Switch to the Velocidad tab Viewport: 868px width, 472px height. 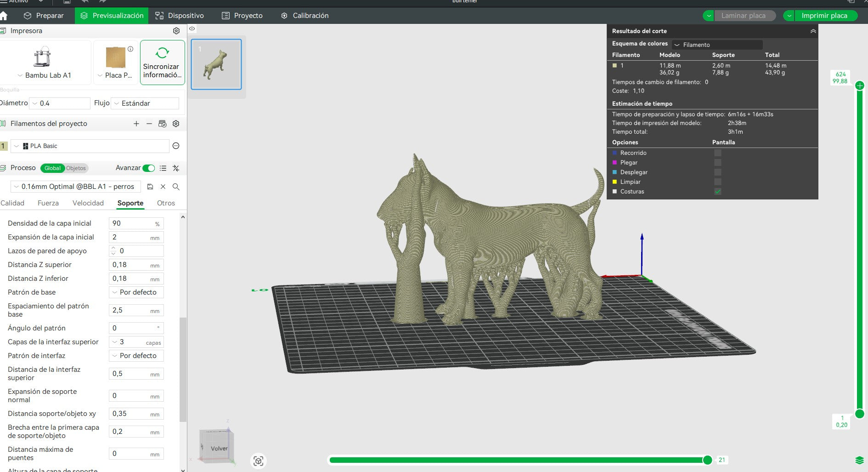pos(88,203)
